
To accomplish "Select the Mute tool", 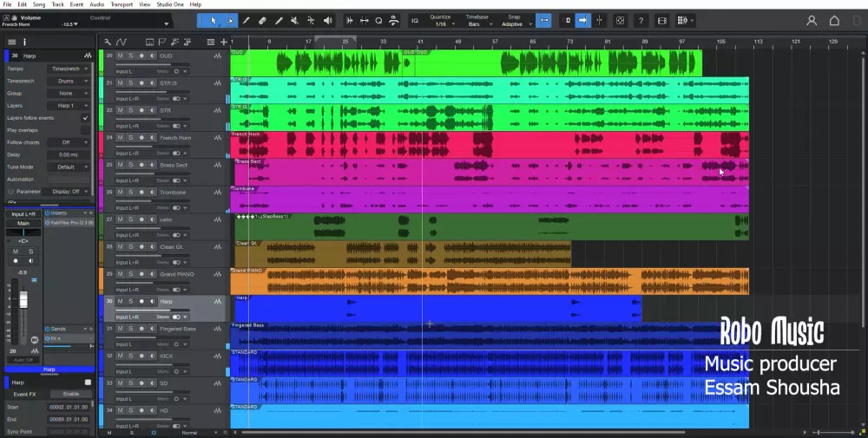I will [x=295, y=21].
